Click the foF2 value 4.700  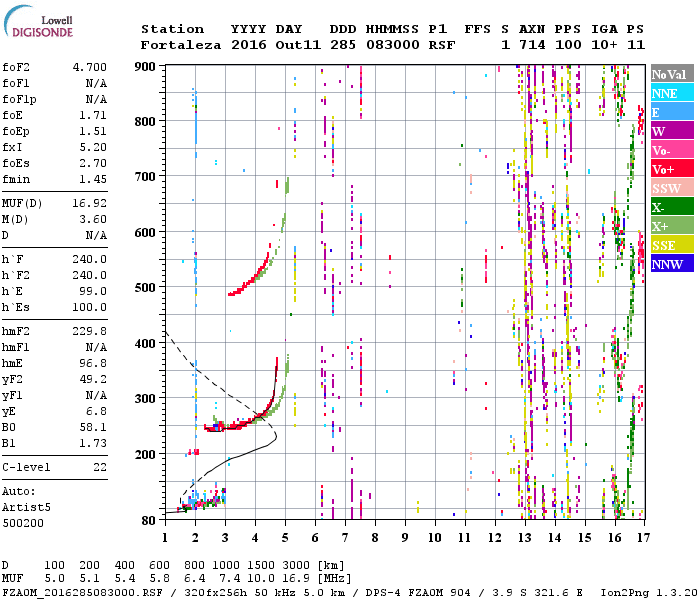[90, 67]
